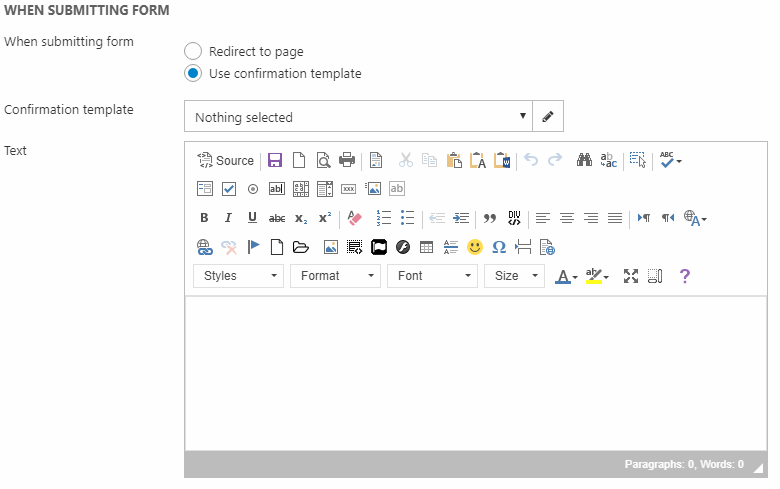Open the text color picker
The height and width of the screenshot is (489, 780).
pos(566,276)
